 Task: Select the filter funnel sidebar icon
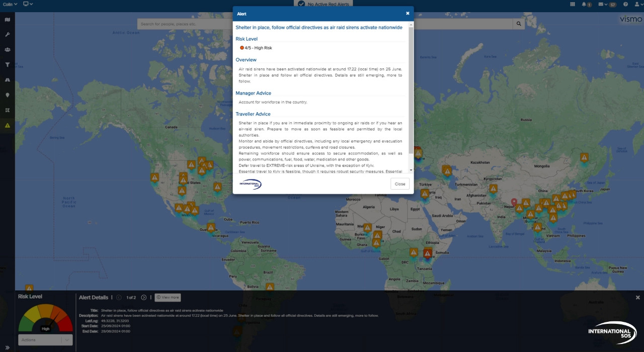[x=7, y=65]
